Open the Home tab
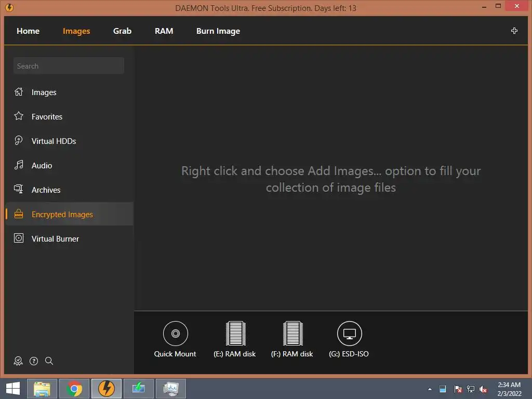 (x=28, y=31)
